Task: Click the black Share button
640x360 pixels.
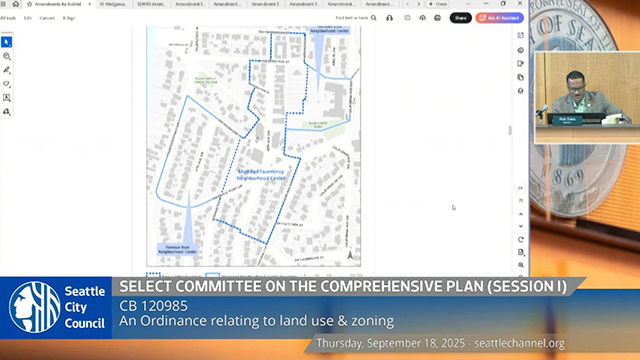Action: 461,18
